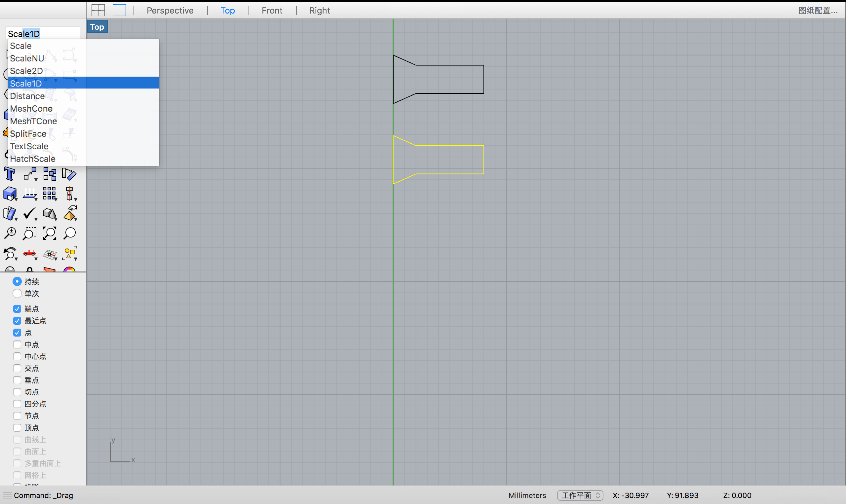Switch to the Perspective viewport tab
The width and height of the screenshot is (846, 504).
[170, 11]
